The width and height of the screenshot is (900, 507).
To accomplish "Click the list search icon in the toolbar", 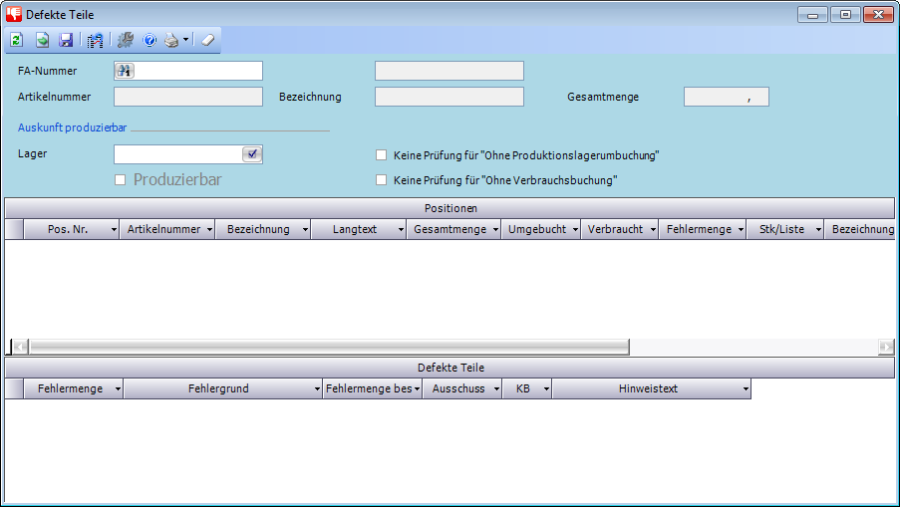I will (x=95, y=41).
